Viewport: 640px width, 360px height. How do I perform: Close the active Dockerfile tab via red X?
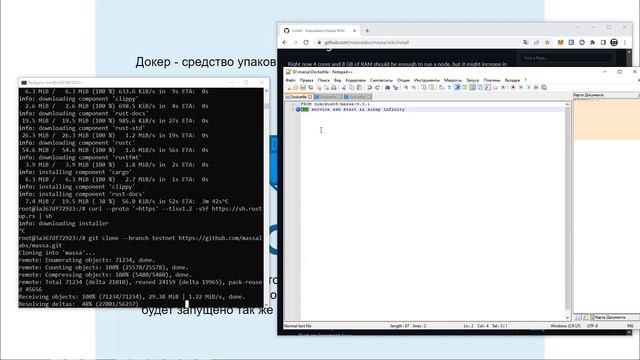pyautogui.click(x=310, y=97)
